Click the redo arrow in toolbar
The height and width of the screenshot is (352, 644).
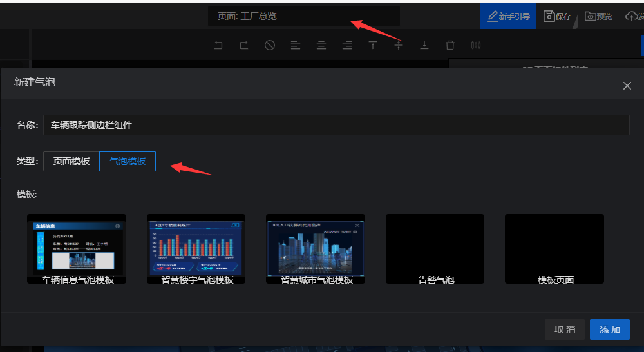[244, 45]
